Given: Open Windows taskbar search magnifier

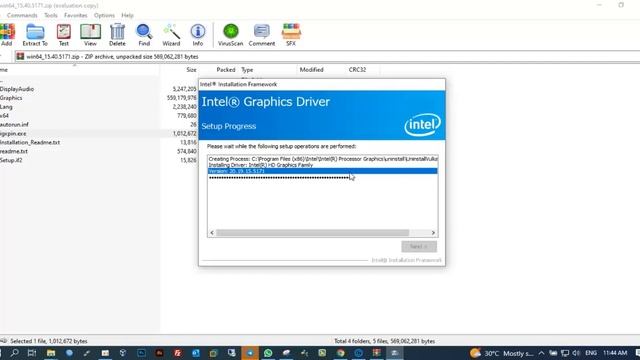Looking at the screenshot, I should pos(15,353).
